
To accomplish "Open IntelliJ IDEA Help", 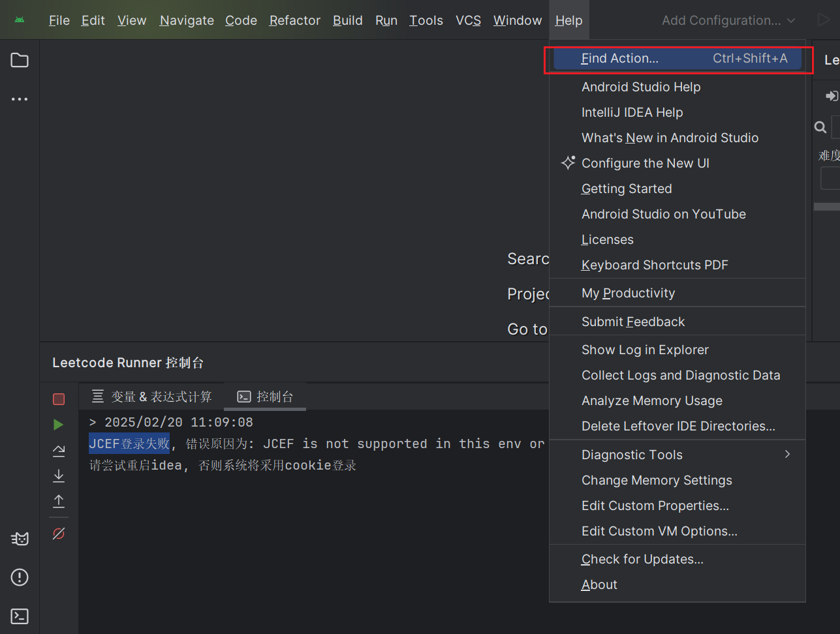I will (x=677, y=112).
